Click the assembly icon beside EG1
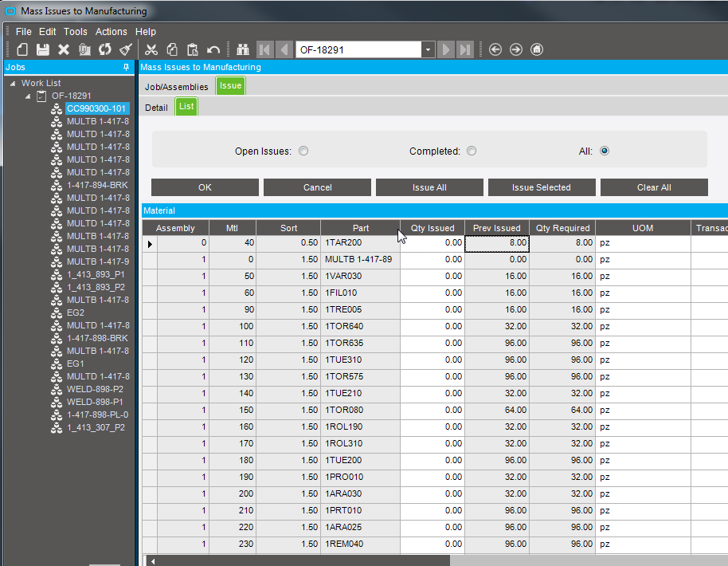728x566 pixels. coord(57,364)
